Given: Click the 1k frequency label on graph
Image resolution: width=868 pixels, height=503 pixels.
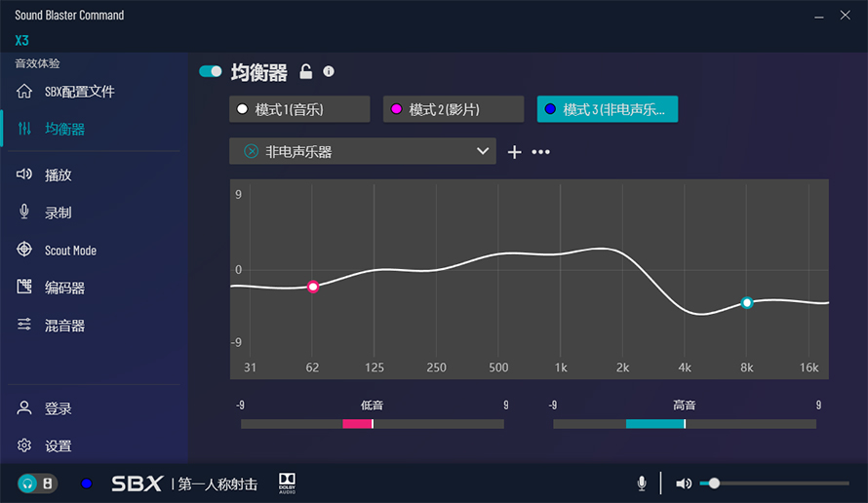Looking at the screenshot, I should [561, 368].
